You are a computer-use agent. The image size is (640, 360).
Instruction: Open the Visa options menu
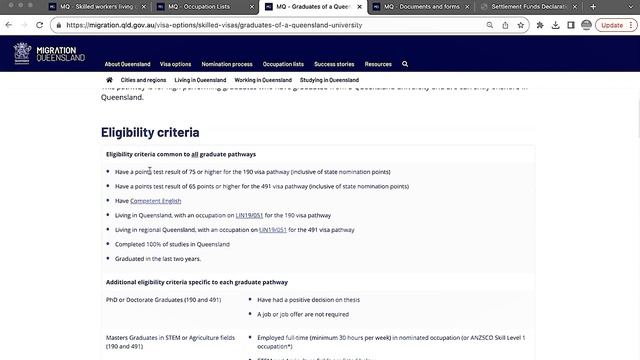pyautogui.click(x=176, y=64)
